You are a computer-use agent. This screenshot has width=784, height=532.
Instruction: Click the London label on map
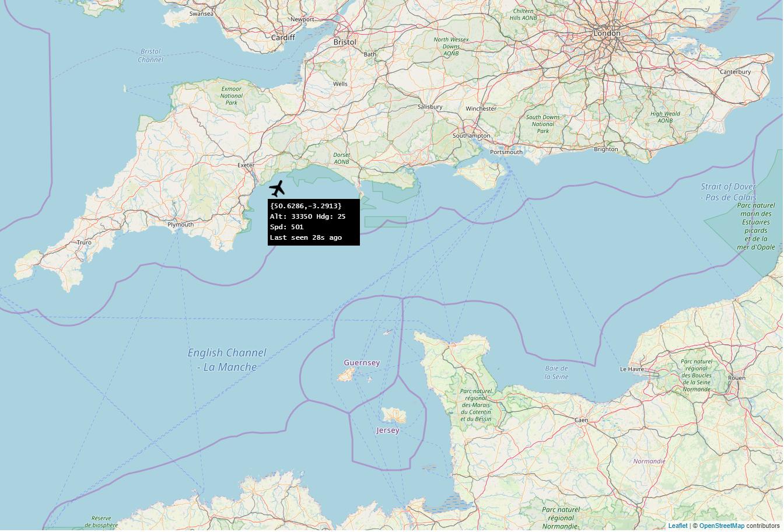(x=607, y=33)
